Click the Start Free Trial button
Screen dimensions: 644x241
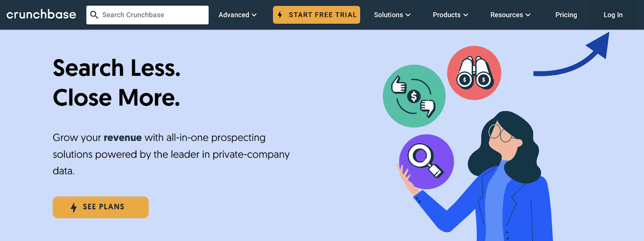pyautogui.click(x=316, y=15)
